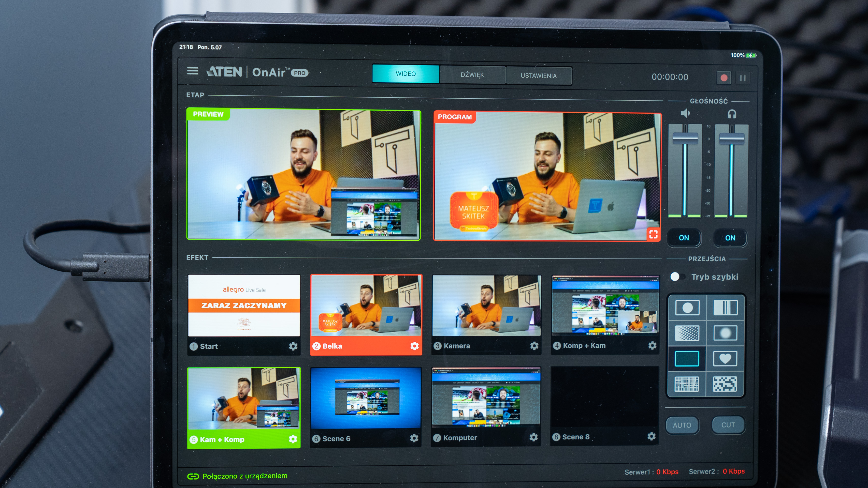Select the Start scene thumbnail

tap(244, 305)
